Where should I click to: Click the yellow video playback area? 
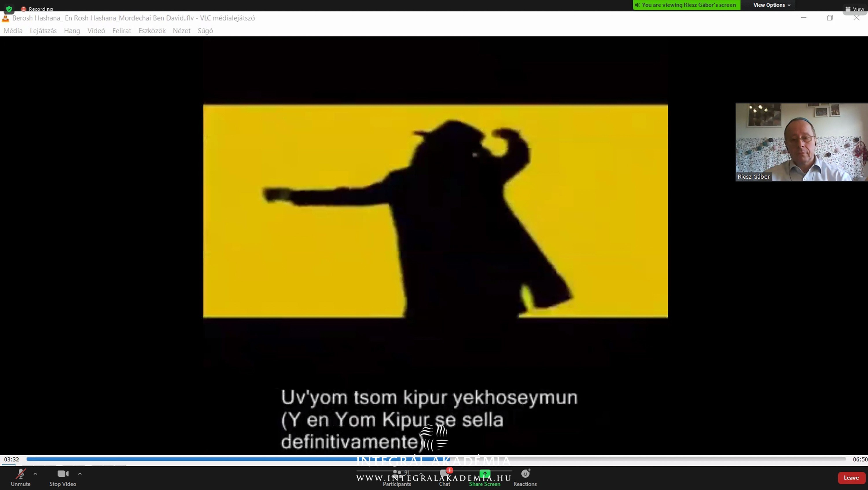coord(435,211)
